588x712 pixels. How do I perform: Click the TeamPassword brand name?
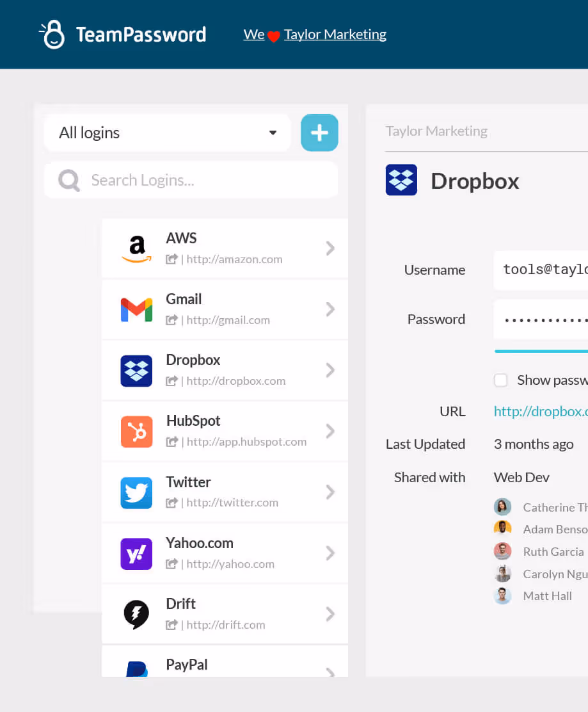coord(141,35)
